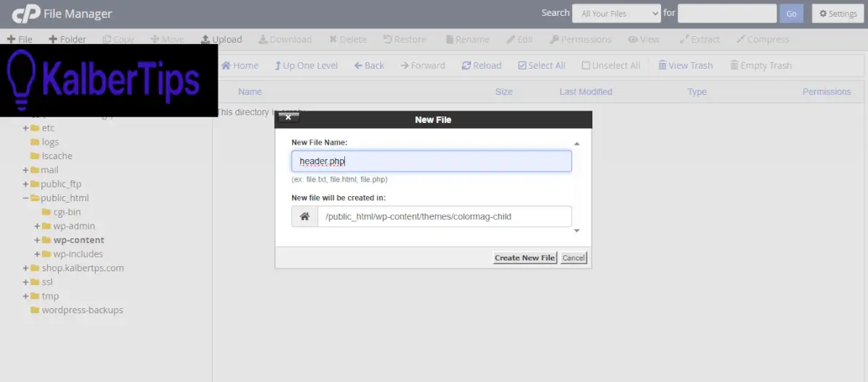Open the All Your Files search dropdown

pyautogui.click(x=616, y=13)
